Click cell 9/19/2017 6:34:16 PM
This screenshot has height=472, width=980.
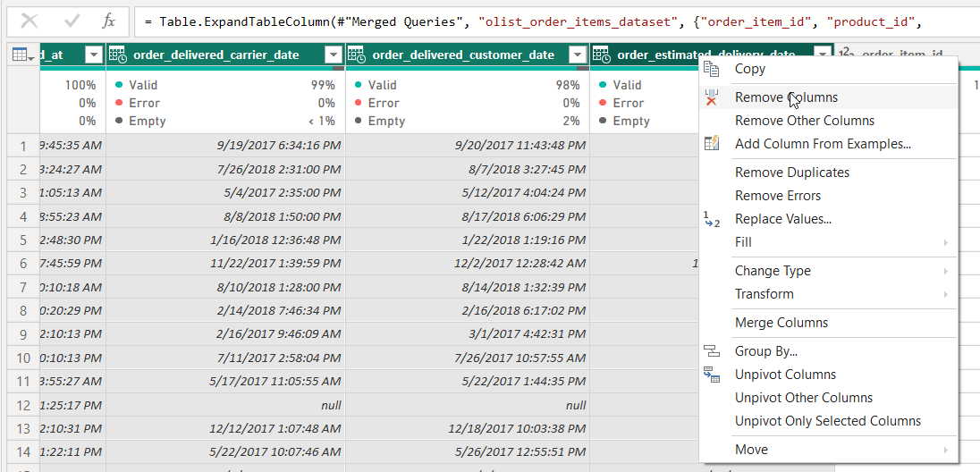point(225,146)
